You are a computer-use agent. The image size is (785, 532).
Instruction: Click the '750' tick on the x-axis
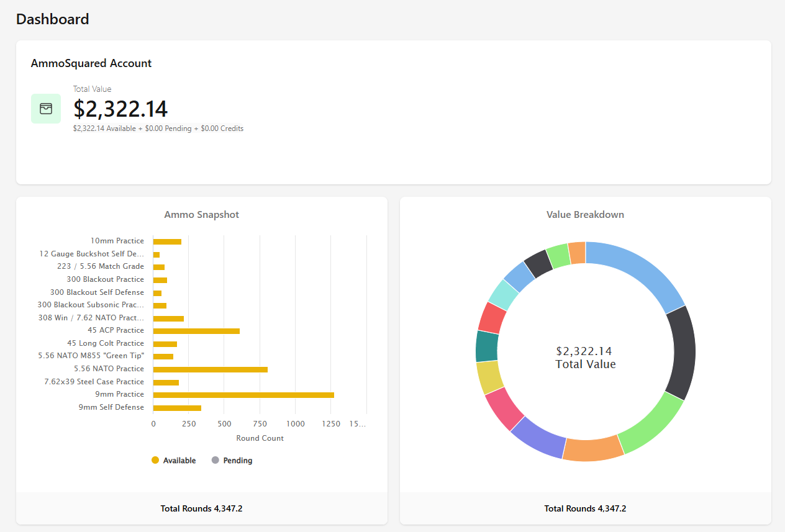tap(260, 424)
